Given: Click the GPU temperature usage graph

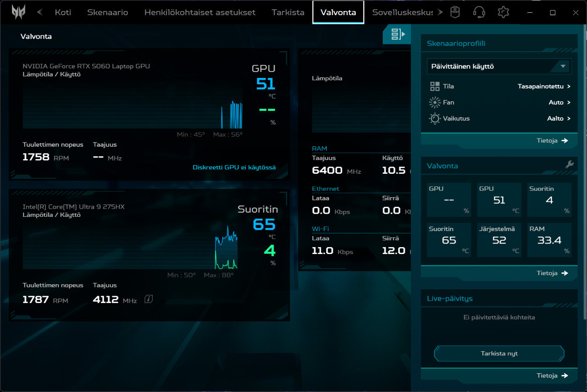Looking at the screenshot, I should [133, 106].
